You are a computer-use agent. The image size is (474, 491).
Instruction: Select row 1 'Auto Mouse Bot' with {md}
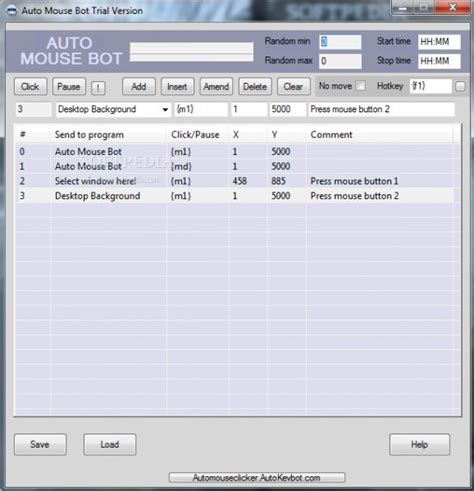pos(235,166)
